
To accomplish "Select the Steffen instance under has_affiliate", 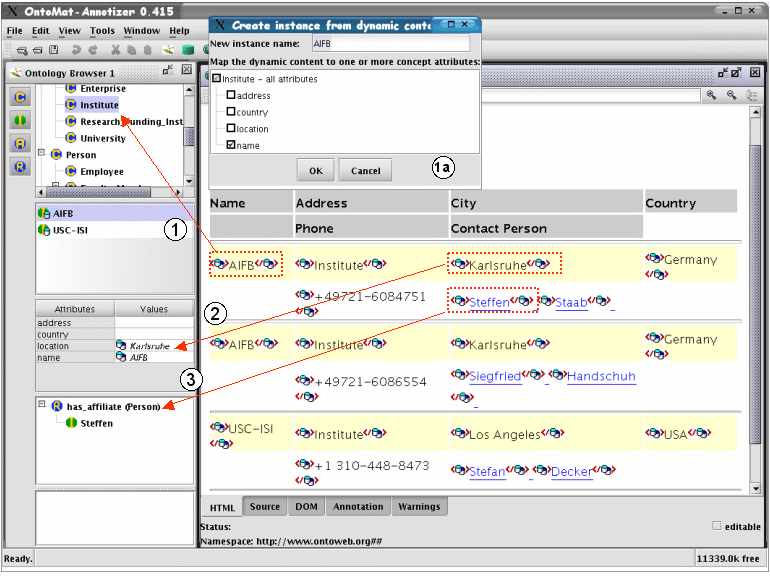I will pyautogui.click(x=89, y=423).
